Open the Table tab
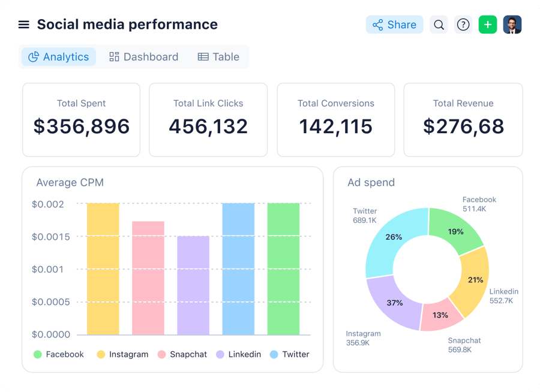 click(218, 57)
